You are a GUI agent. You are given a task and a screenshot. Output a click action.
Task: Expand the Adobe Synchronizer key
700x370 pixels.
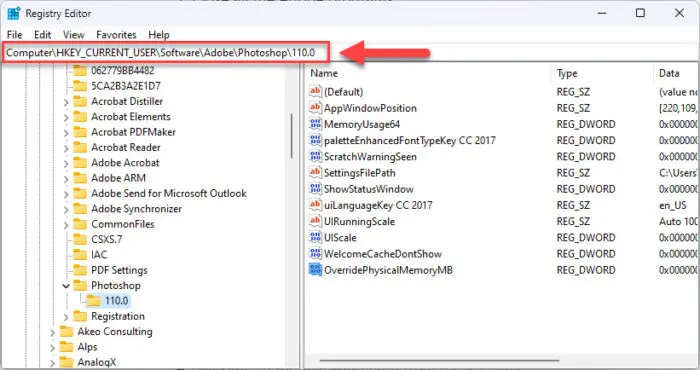(x=66, y=209)
